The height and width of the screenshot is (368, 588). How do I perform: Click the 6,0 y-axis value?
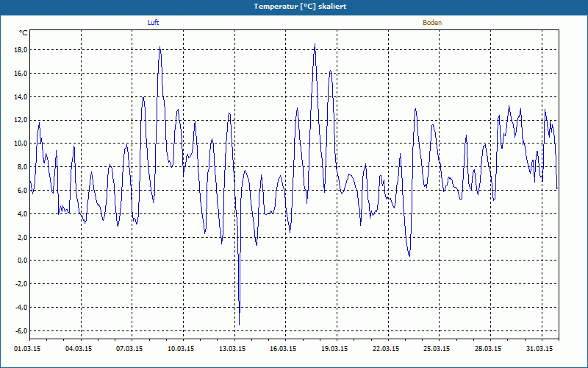coord(22,191)
